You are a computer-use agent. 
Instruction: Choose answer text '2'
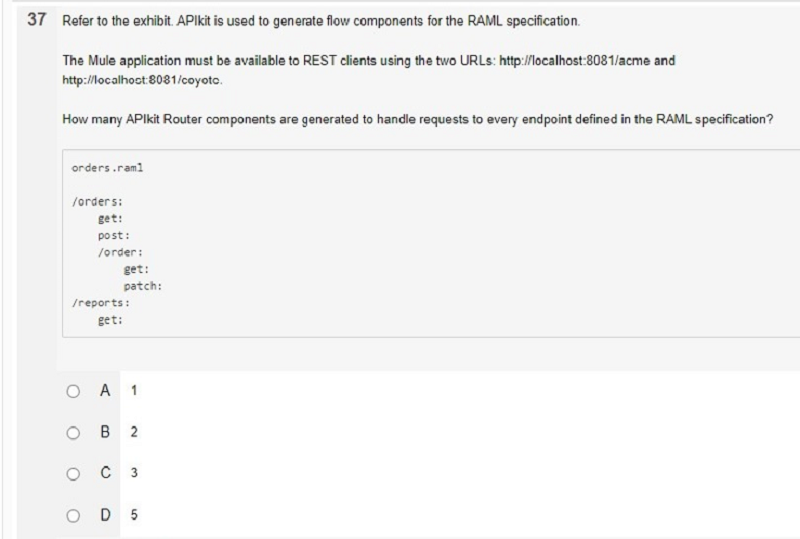coord(134,432)
